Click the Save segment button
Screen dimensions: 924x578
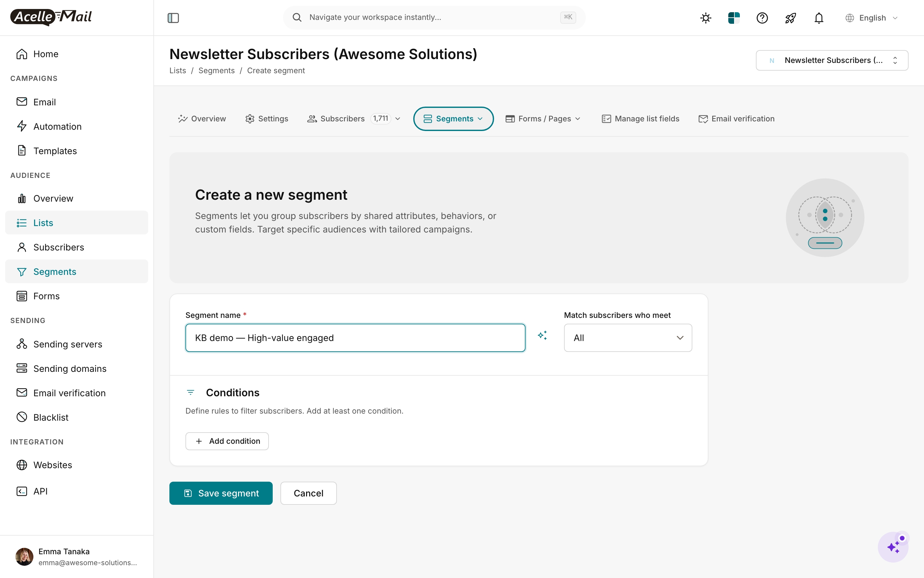221,493
